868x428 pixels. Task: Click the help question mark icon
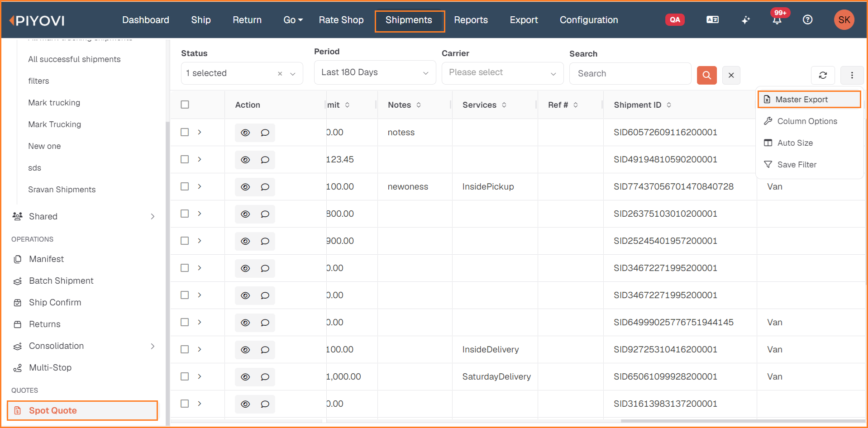pyautogui.click(x=807, y=20)
